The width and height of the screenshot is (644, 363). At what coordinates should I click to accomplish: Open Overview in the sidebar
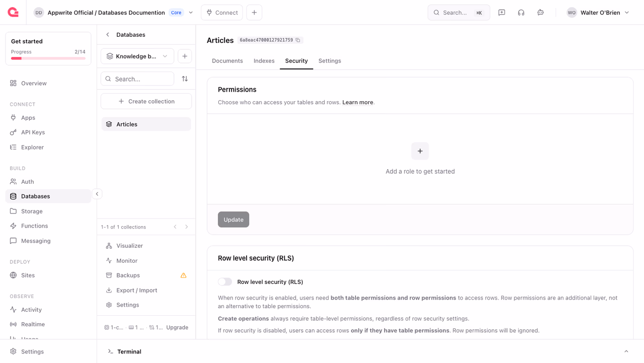(x=48, y=83)
